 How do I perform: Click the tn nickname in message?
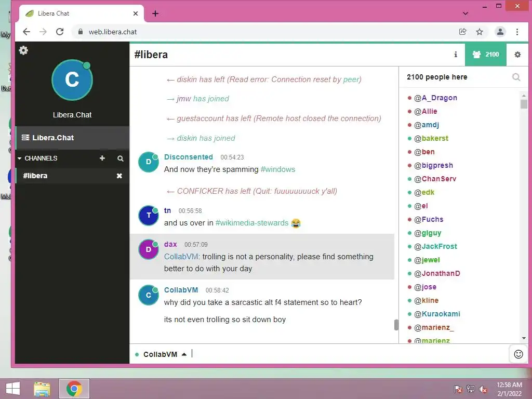click(x=167, y=210)
